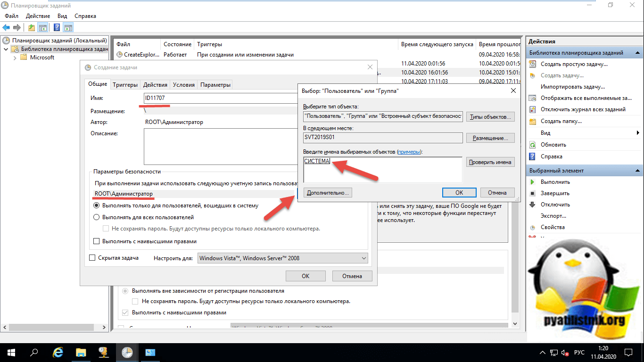Image resolution: width=644 pixels, height=362 pixels.
Task: Click the 'Завершить' stop icon in Actions
Action: (533, 193)
